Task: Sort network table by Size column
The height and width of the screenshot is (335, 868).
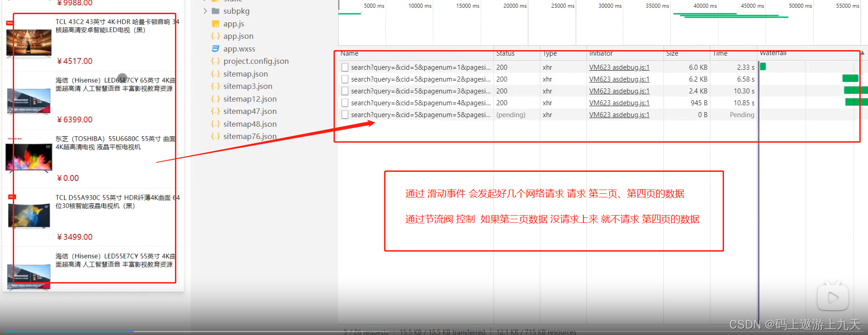Action: click(x=687, y=54)
